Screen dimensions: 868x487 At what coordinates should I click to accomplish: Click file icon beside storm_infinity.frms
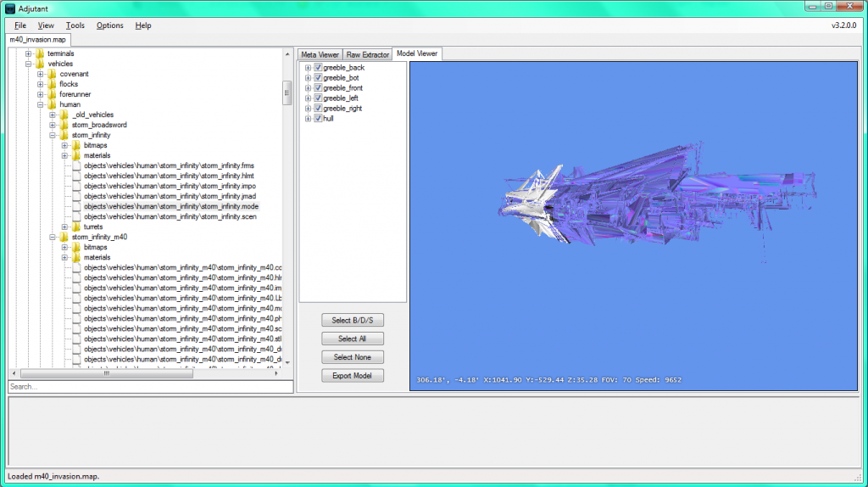click(x=76, y=165)
